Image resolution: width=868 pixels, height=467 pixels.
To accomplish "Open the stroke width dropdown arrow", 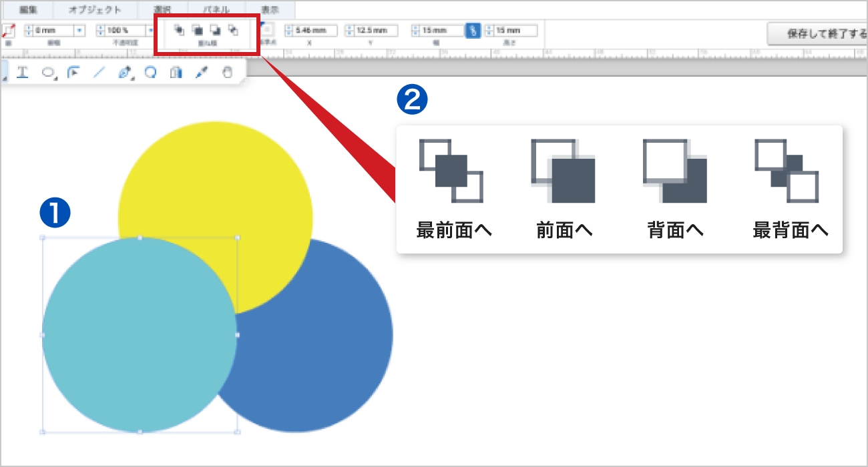I will click(x=79, y=31).
